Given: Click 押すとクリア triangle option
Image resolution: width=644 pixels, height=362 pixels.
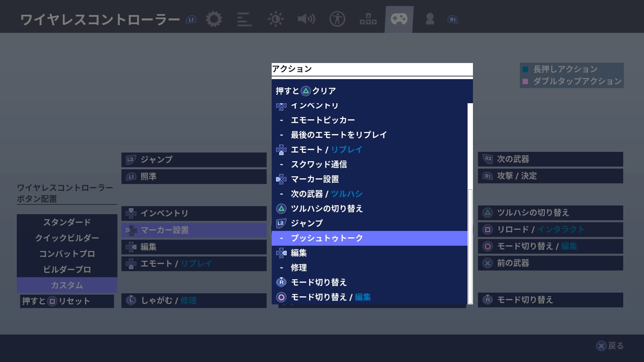Looking at the screenshot, I should coord(372,91).
